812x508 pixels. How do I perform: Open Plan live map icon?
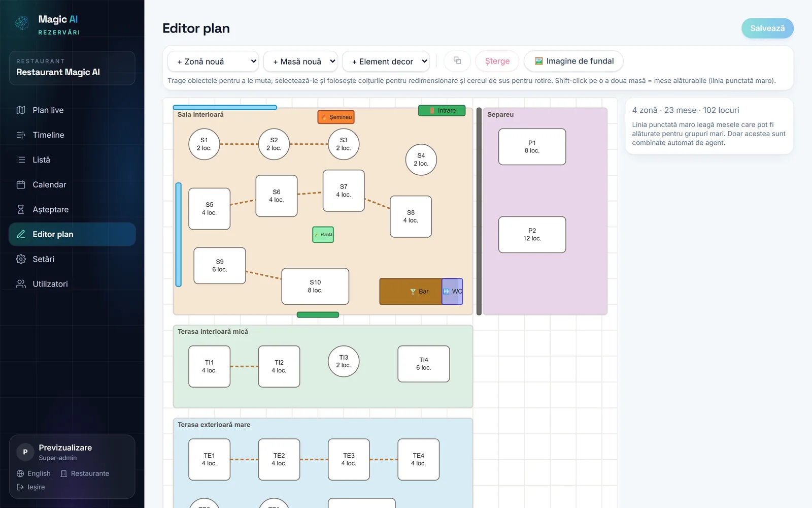[x=21, y=110]
